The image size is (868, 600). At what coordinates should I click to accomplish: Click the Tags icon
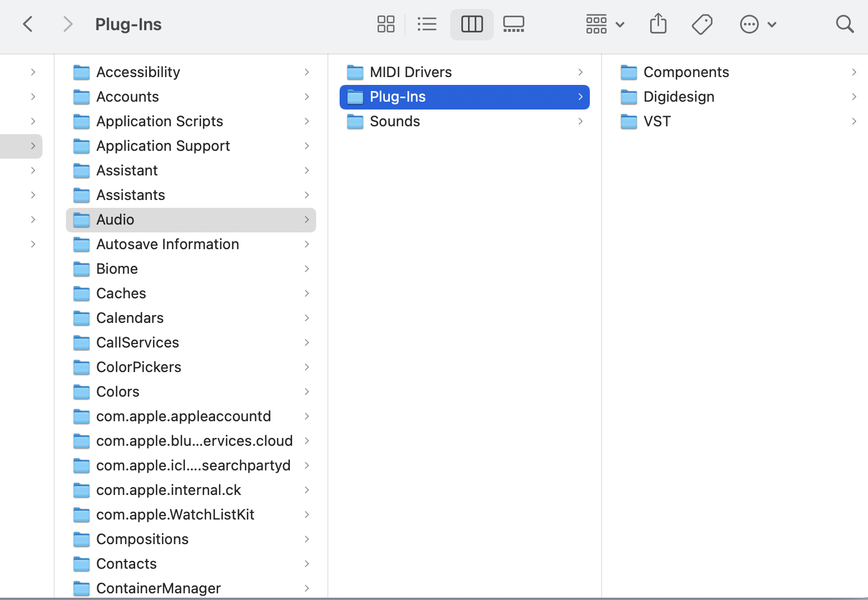click(x=702, y=24)
